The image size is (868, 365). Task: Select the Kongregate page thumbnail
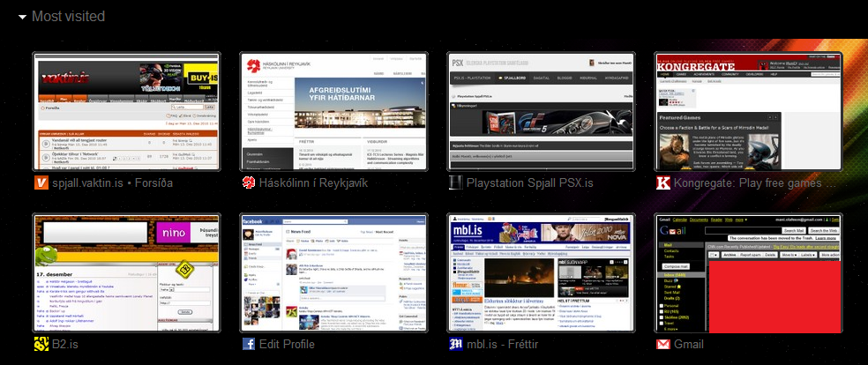748,111
